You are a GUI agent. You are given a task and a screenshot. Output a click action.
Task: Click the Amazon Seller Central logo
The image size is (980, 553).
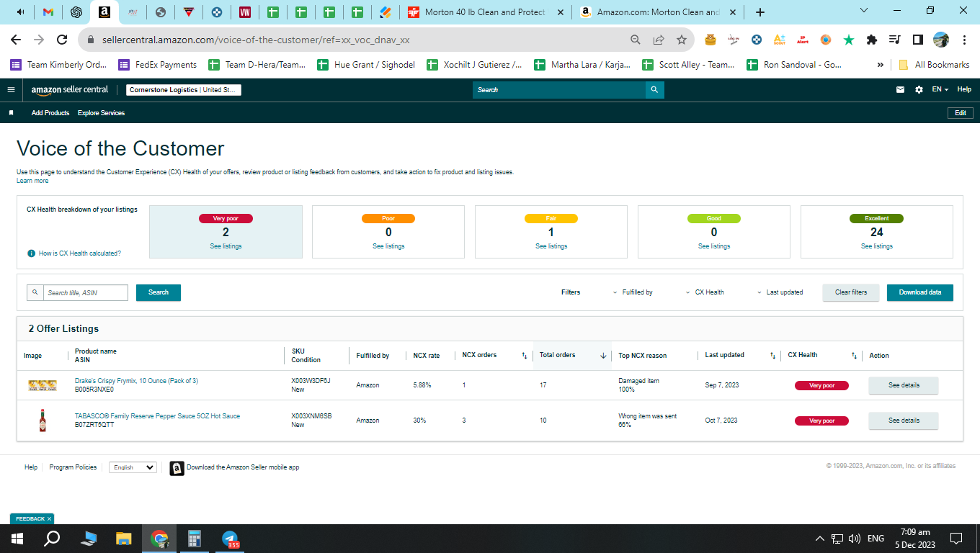[70, 90]
